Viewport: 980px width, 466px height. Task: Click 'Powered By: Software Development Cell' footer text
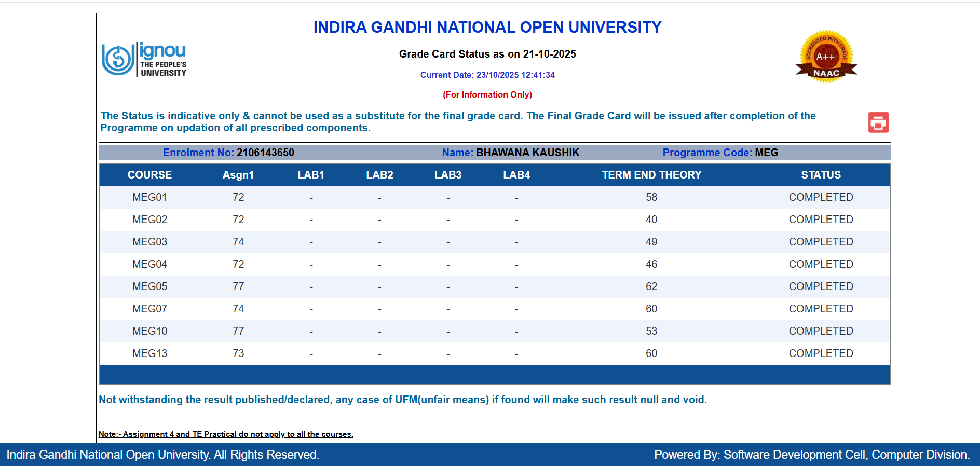click(812, 455)
